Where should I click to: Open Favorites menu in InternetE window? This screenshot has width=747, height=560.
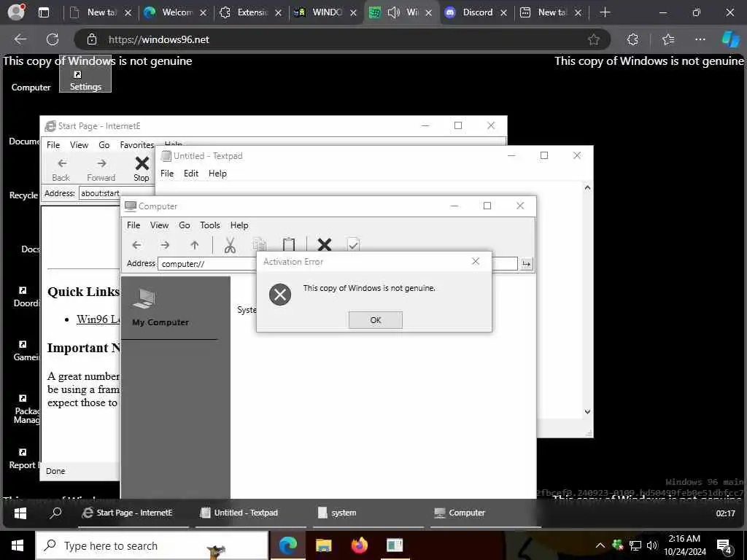coord(137,145)
